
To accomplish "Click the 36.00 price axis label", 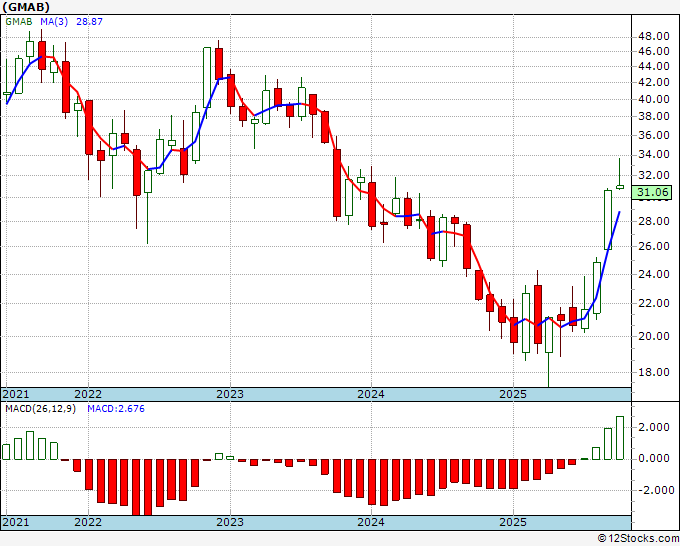I will [654, 135].
